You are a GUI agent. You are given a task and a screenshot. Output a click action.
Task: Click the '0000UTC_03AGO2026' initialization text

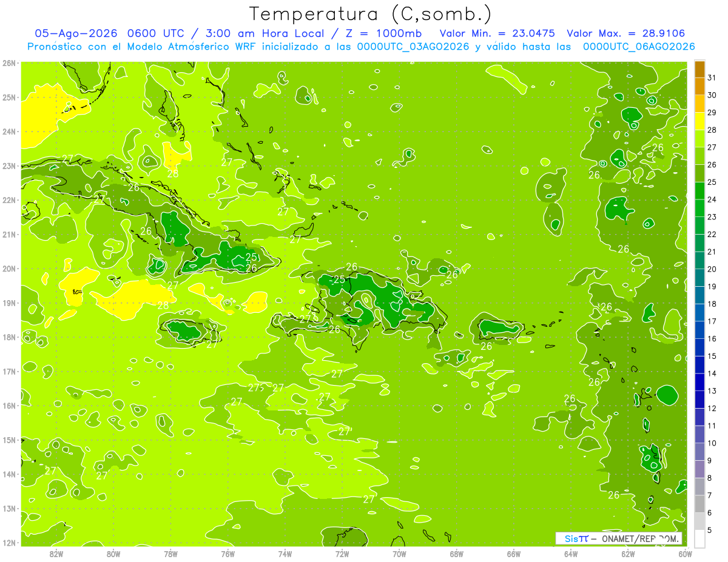click(x=413, y=47)
